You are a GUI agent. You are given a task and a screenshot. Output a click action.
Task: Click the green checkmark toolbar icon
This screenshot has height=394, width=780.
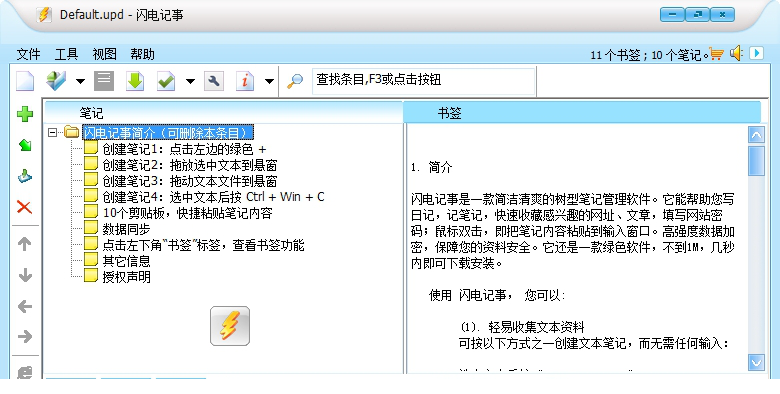coord(166,81)
